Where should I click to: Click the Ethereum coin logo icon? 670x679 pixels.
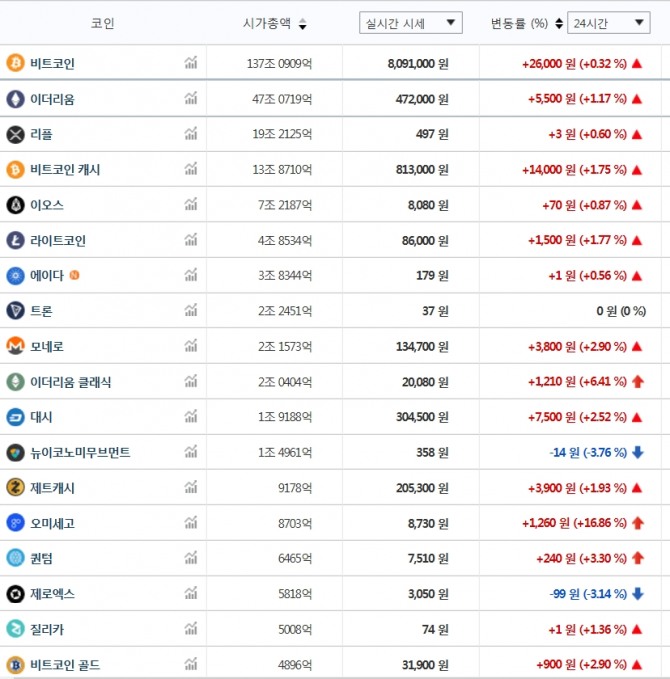(15, 99)
